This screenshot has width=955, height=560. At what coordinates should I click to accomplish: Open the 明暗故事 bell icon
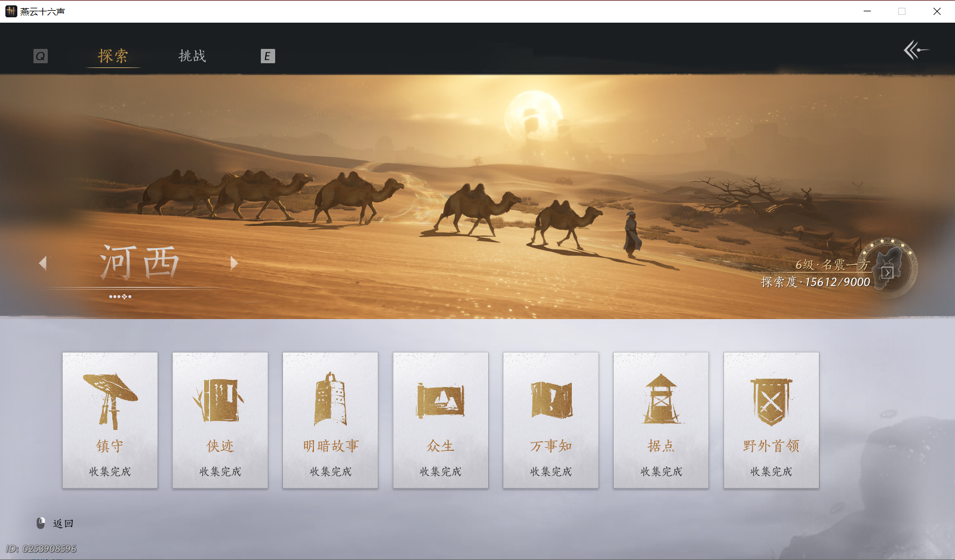pos(330,397)
